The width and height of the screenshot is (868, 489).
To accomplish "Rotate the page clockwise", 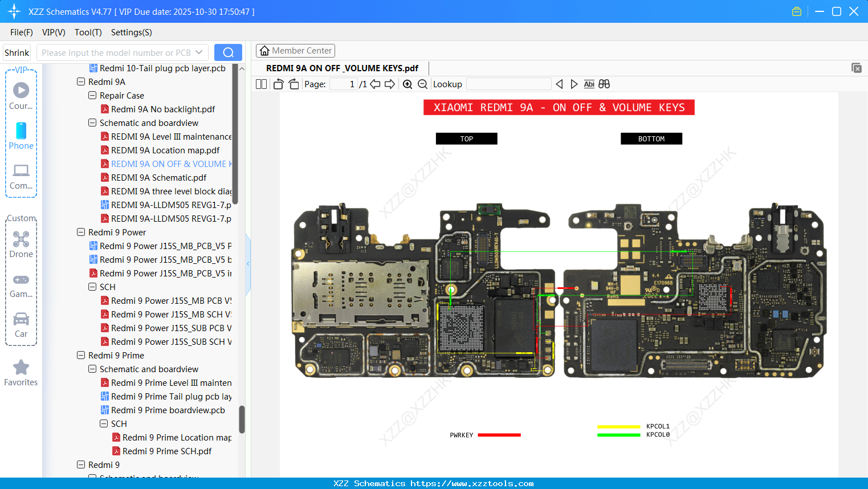I will coord(294,84).
